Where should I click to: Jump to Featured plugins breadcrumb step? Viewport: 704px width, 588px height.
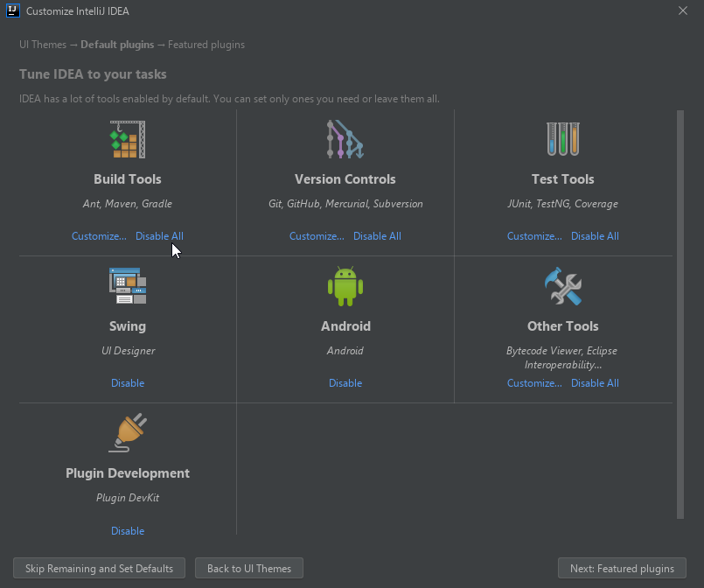tap(206, 45)
